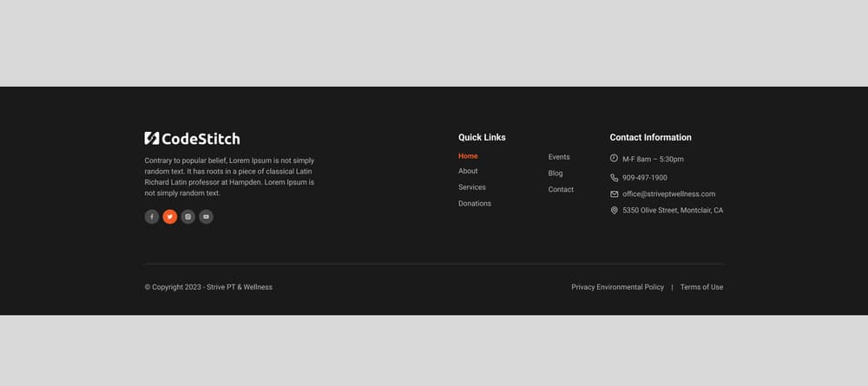
Task: Open the YouTube social icon
Action: 206,217
